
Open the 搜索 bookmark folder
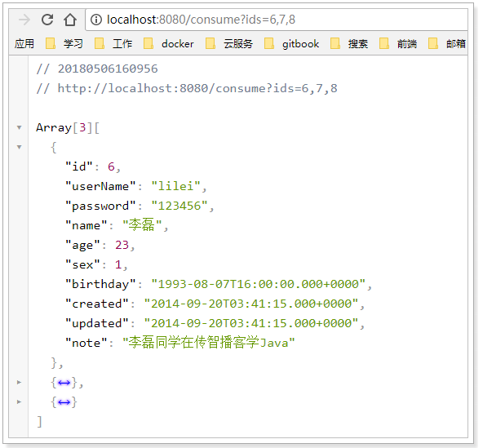point(349,43)
